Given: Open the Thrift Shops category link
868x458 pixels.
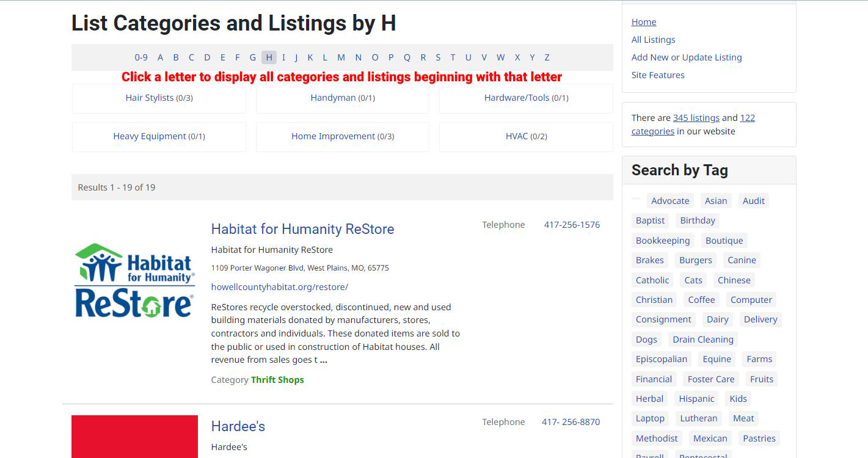Looking at the screenshot, I should point(277,380).
